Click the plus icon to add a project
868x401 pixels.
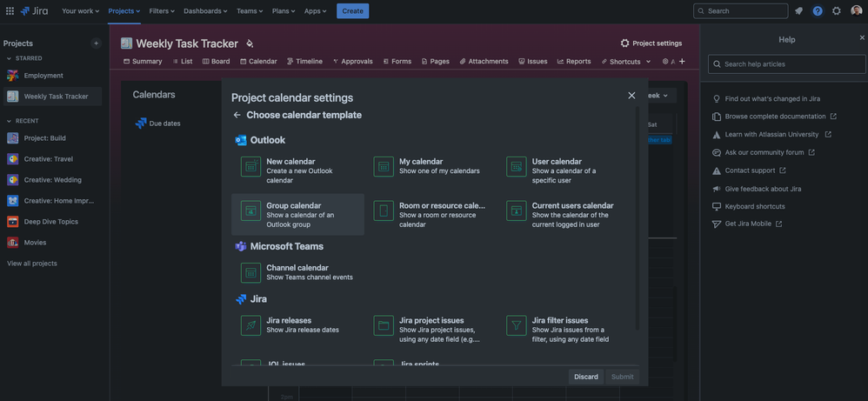97,43
